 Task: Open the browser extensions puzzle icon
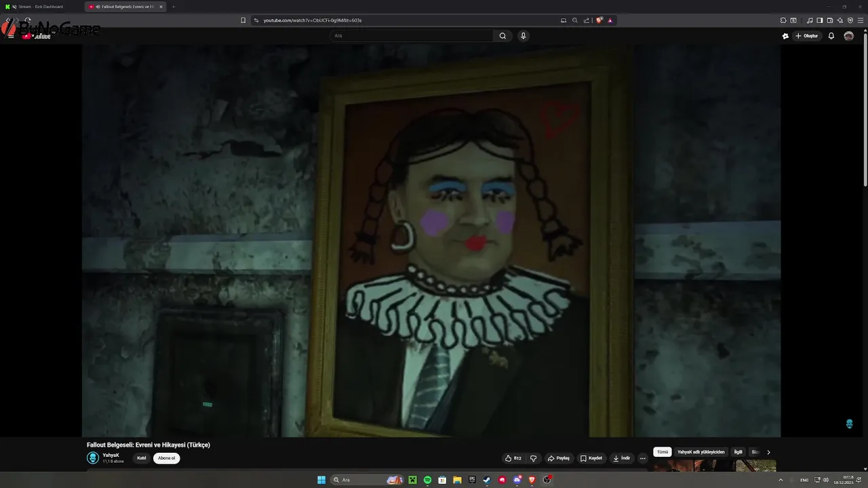tap(783, 20)
